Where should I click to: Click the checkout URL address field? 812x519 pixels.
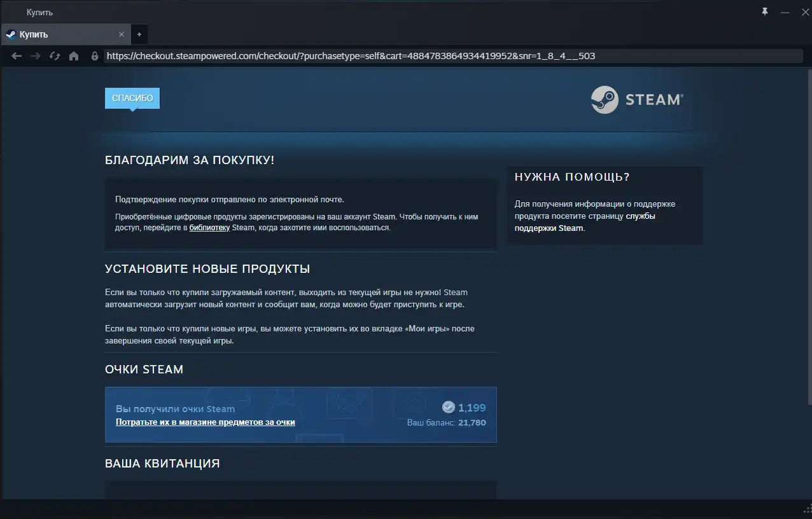(453, 56)
